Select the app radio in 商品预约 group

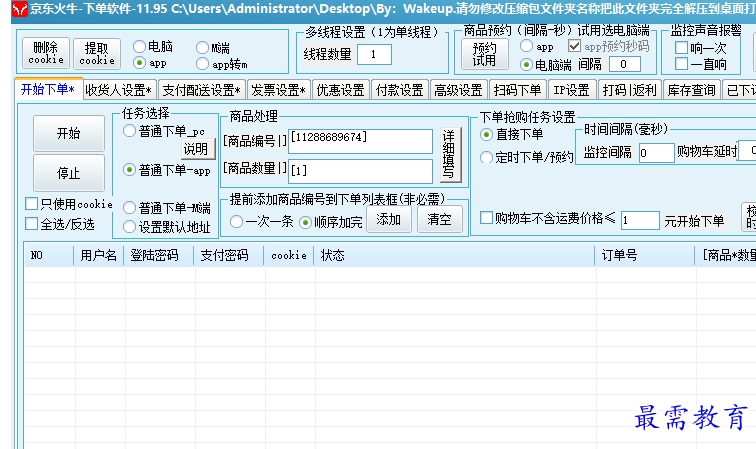click(526, 46)
